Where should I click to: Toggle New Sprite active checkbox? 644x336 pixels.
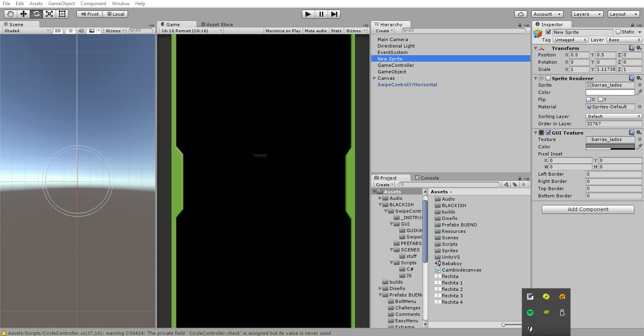pyautogui.click(x=548, y=32)
